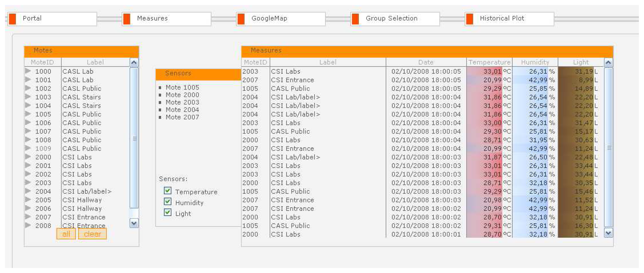Sort Measures by Date column header
The image size is (644, 273).
tap(426, 62)
